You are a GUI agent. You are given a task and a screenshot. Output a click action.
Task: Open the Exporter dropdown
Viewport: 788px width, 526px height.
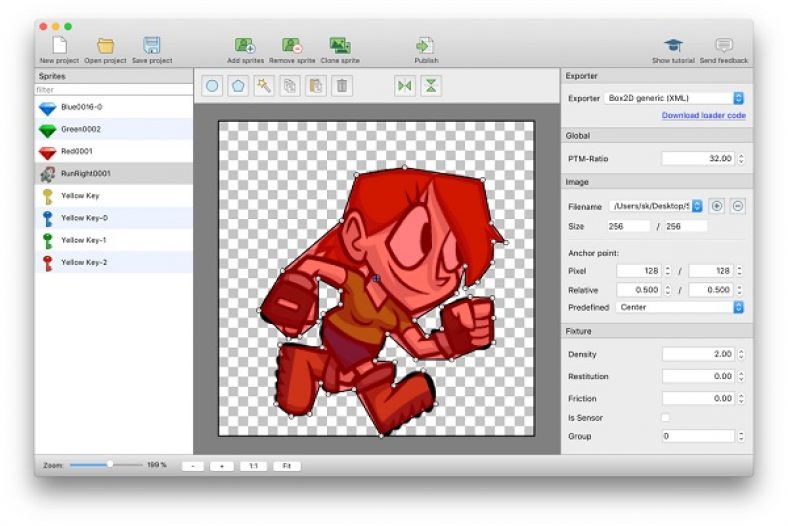pyautogui.click(x=675, y=98)
